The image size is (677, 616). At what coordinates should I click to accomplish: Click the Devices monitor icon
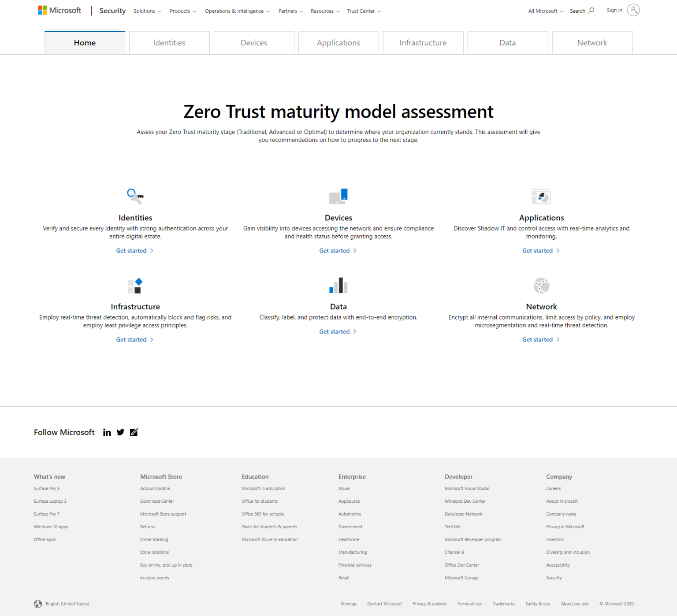pos(338,197)
